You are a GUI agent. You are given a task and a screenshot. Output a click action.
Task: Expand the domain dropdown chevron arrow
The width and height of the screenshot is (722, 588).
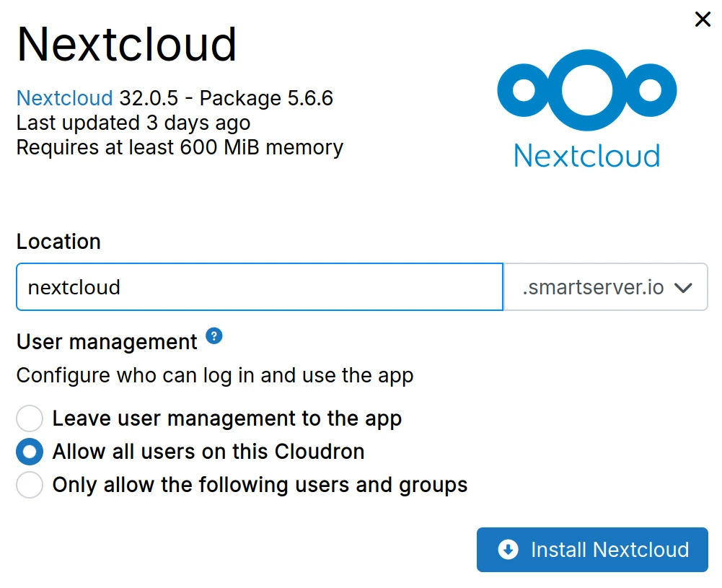(x=682, y=288)
